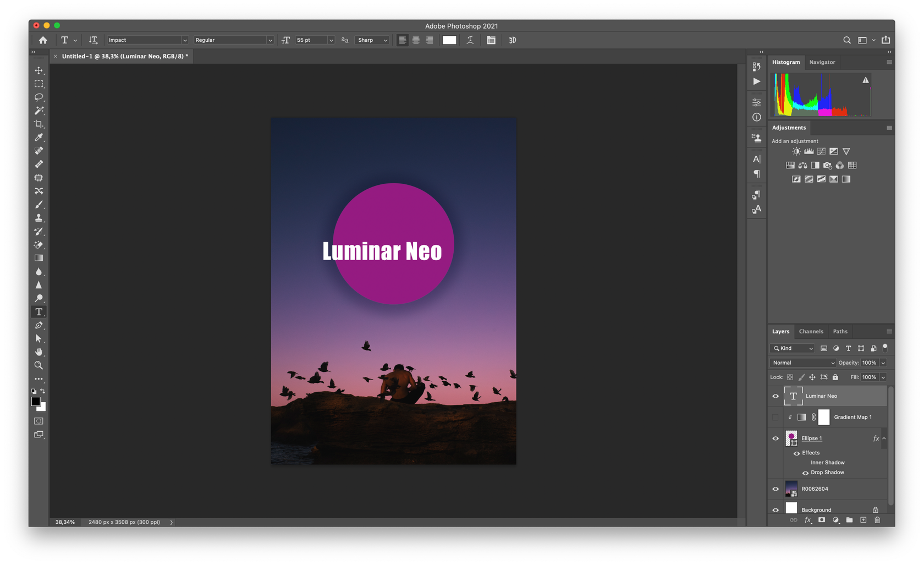Create a new group folder
This screenshot has width=924, height=565.
click(849, 520)
